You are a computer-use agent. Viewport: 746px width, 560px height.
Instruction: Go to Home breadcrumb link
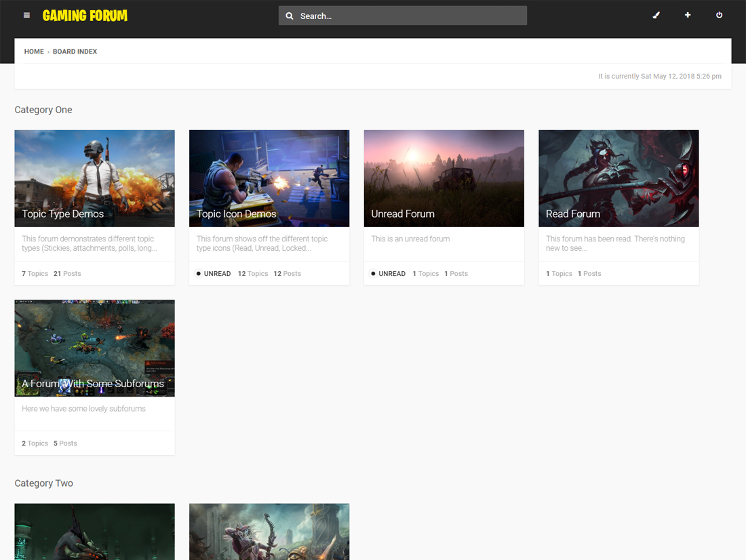(34, 52)
